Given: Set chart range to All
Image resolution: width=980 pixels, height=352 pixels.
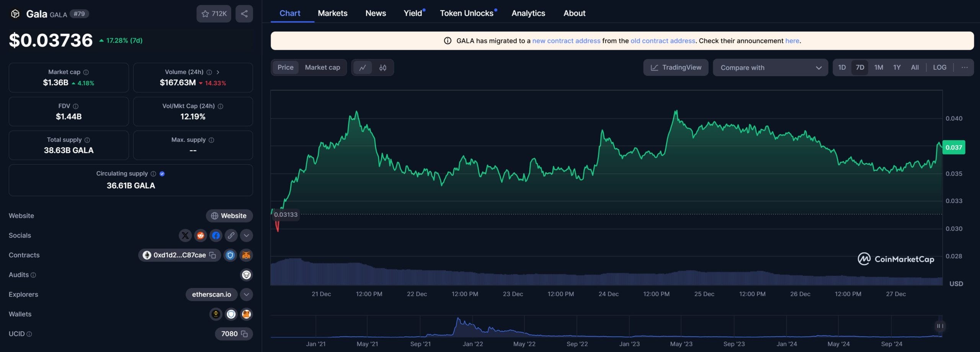Looking at the screenshot, I should point(915,67).
